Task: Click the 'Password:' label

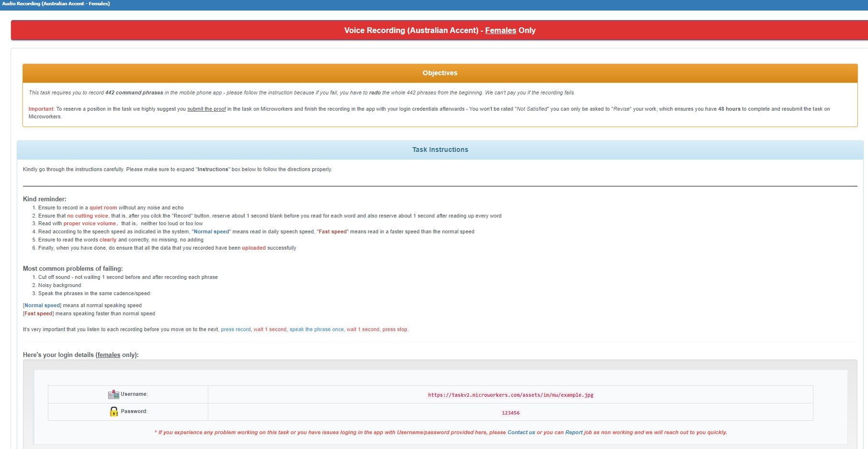Action: [134, 411]
